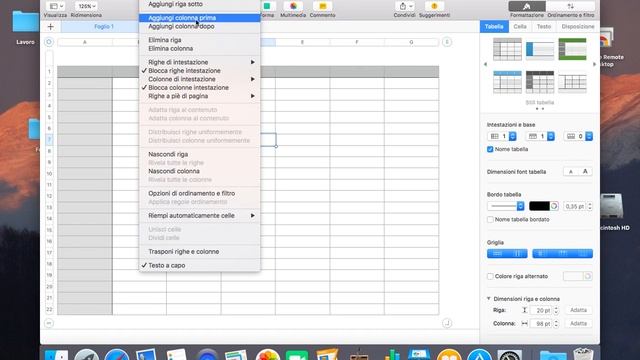
Task: Apply the plain outline table style thumbnail
Action: pyautogui.click(x=572, y=82)
